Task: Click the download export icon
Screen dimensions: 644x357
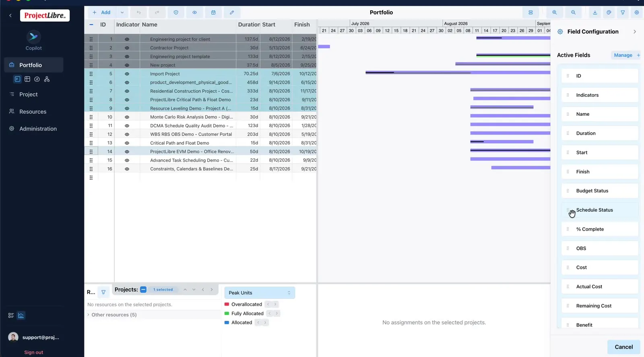Action: (x=595, y=12)
